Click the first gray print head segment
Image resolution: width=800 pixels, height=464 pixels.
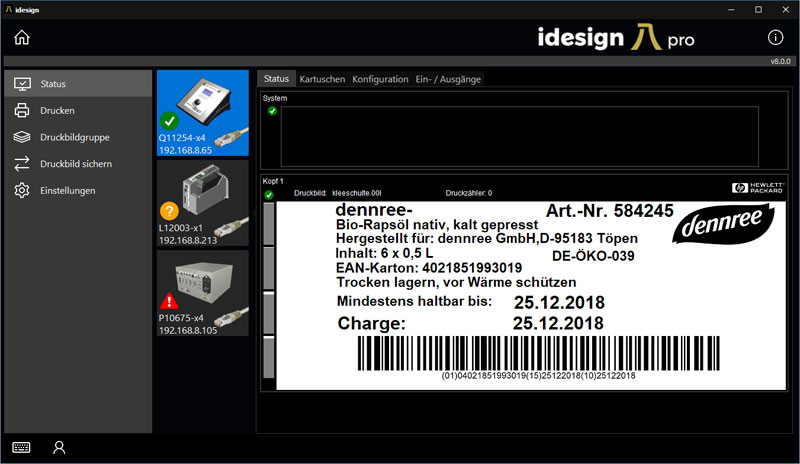tap(269, 224)
